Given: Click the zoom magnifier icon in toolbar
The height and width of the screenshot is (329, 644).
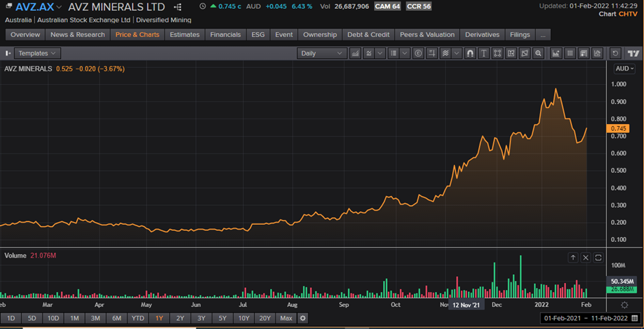Looking at the screenshot, I should (538, 53).
